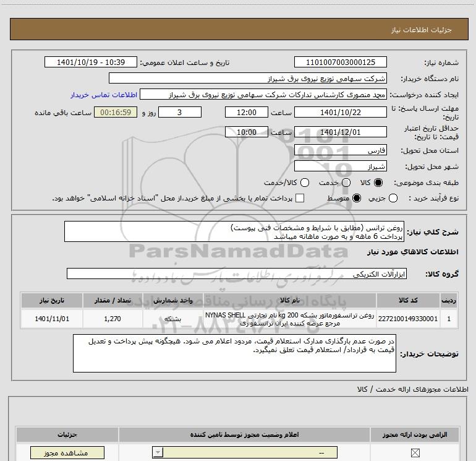Tick the Islamic treasury documents payment checkbox
Image resolution: width=476 pixels, height=461 pixels.
[x=300, y=198]
